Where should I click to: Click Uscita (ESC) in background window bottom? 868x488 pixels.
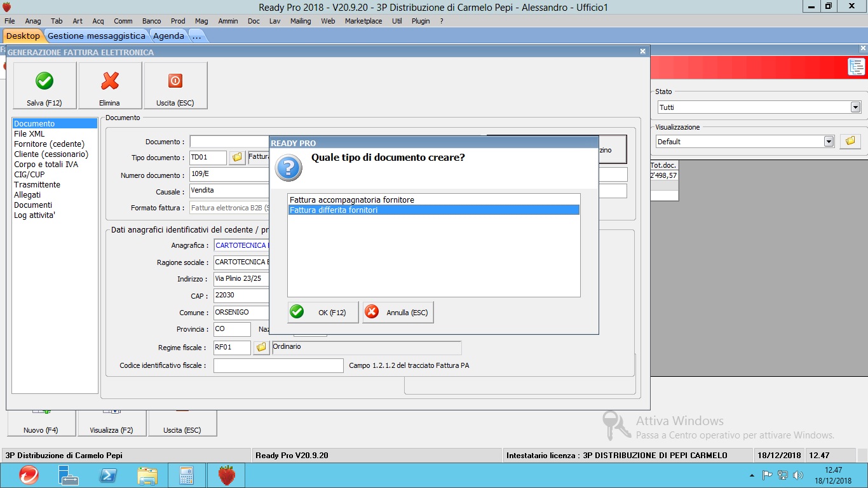pyautogui.click(x=182, y=424)
